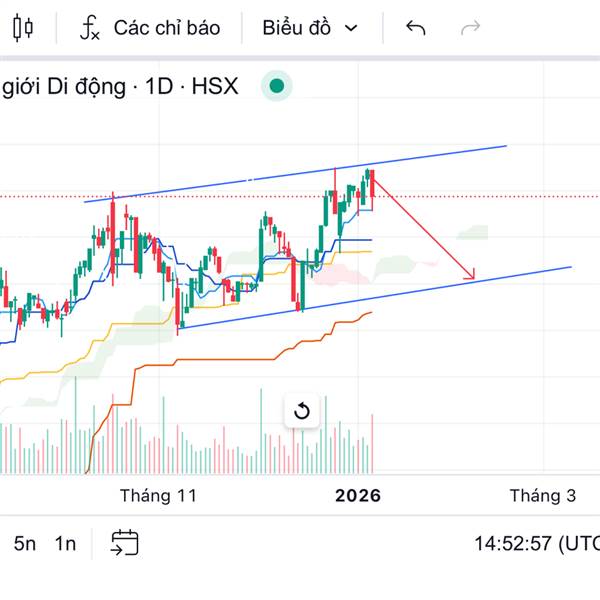Open timezone menu at the 14:52:57 clock
Image resolution: width=600 pixels, height=600 pixels.
coord(535,543)
